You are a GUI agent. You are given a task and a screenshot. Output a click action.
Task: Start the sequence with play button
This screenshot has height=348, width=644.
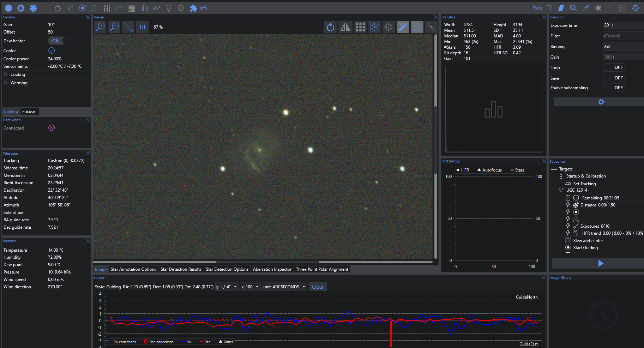click(601, 263)
